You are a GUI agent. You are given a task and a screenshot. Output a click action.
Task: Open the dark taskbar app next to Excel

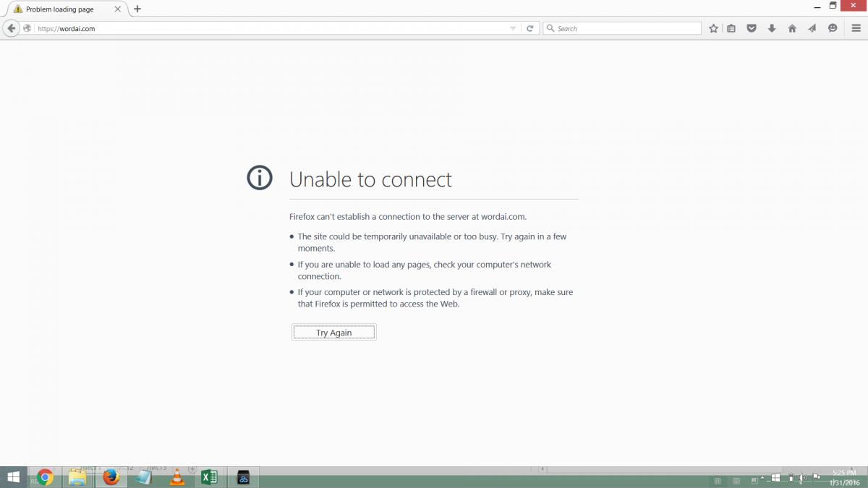pyautogui.click(x=243, y=477)
